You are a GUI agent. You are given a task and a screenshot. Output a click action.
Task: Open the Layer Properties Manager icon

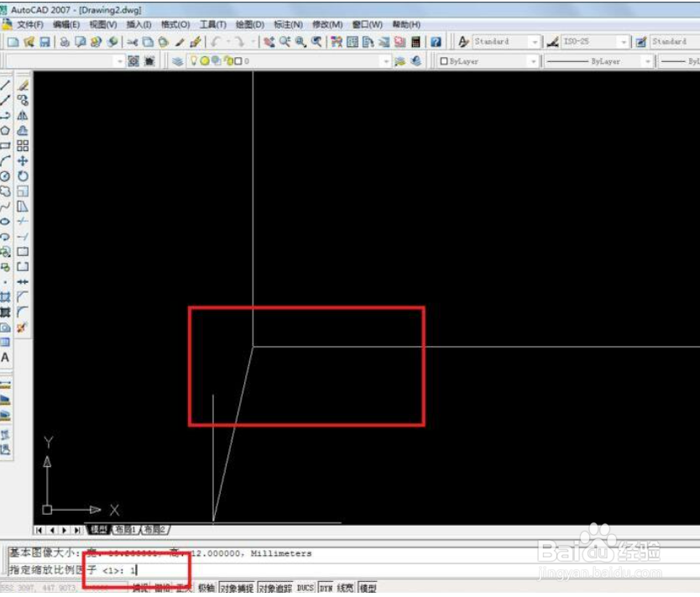pos(178,61)
